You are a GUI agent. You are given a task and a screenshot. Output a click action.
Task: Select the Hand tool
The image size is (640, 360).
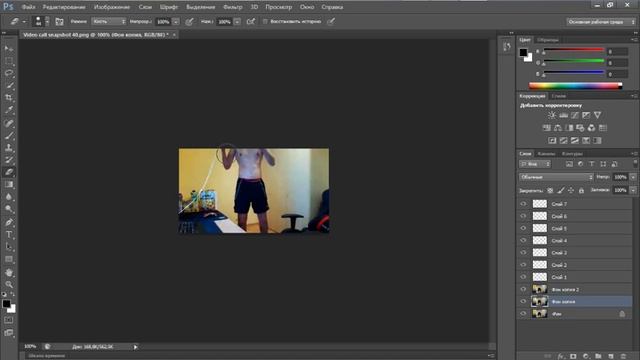tap(9, 272)
